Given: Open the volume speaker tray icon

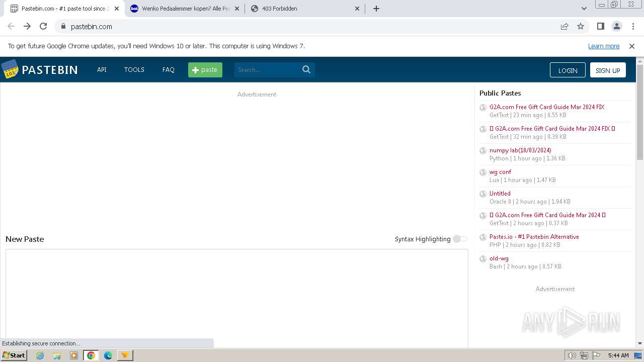Looking at the screenshot, I should (x=572, y=355).
